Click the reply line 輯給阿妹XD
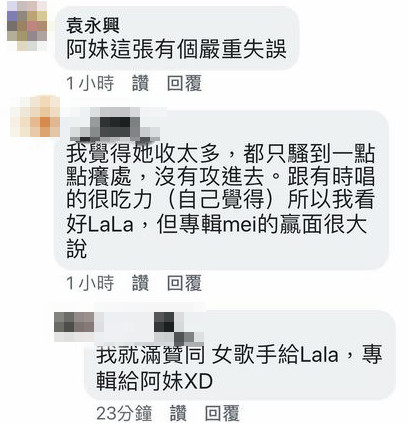This screenshot has width=407, height=423. [x=155, y=380]
